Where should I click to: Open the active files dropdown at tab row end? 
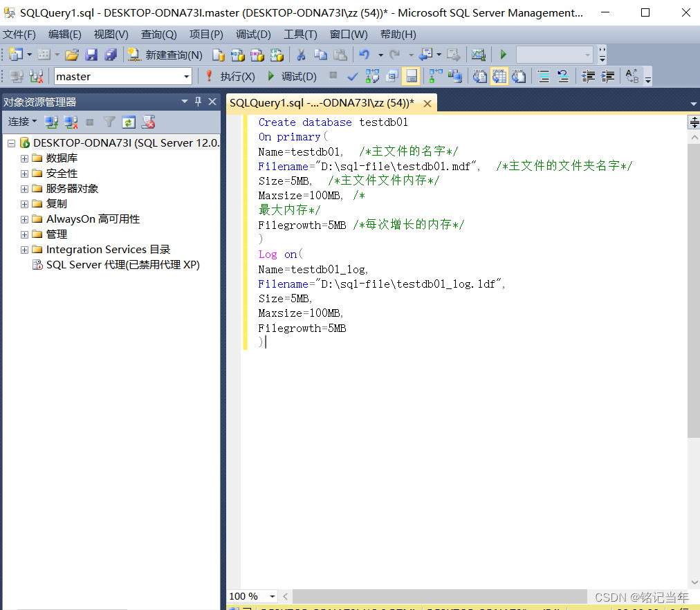coord(693,104)
